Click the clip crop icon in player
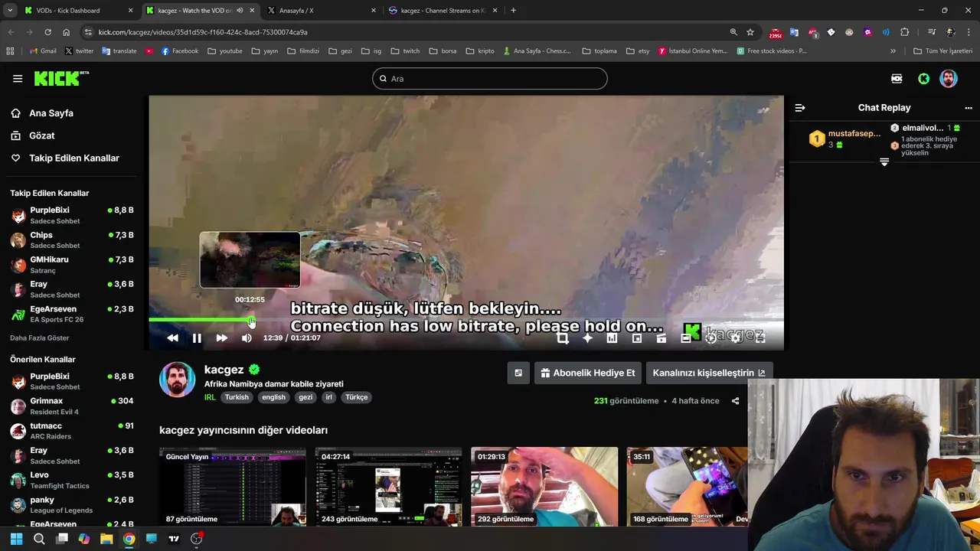 563,337
